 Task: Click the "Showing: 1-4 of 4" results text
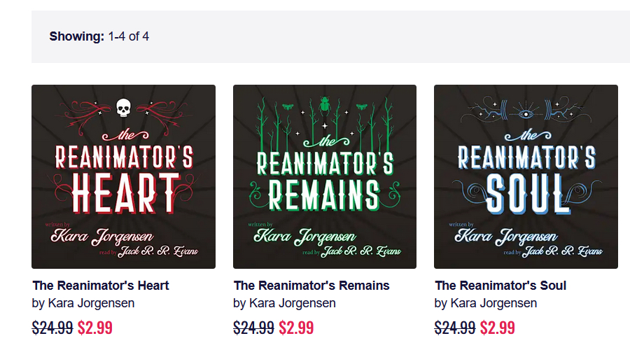pyautogui.click(x=99, y=36)
